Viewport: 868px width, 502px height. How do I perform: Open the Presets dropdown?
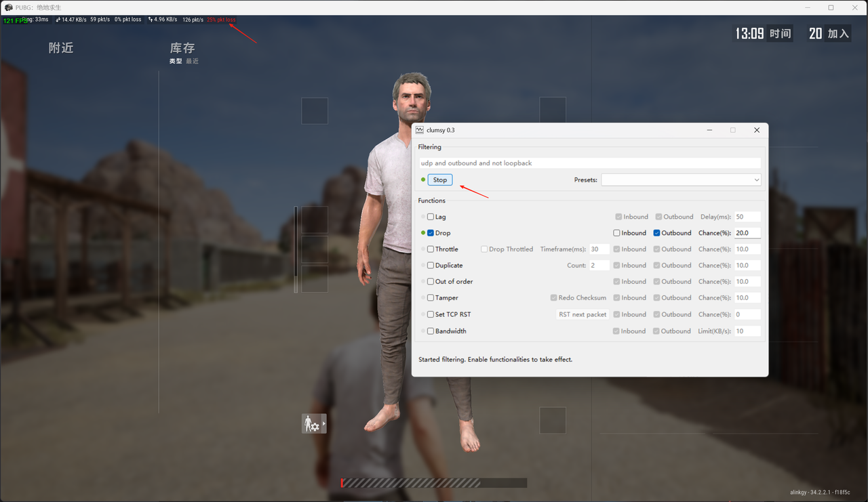[x=681, y=180]
